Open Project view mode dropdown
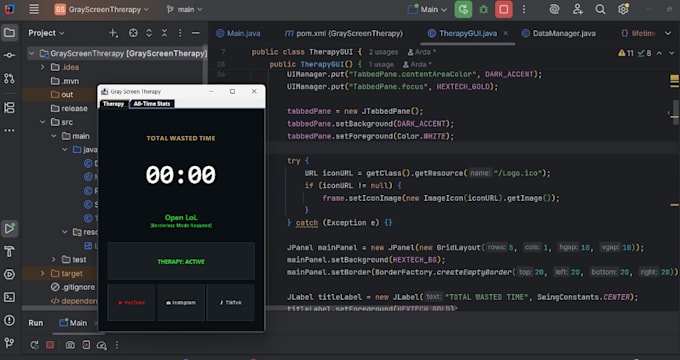 (x=46, y=33)
